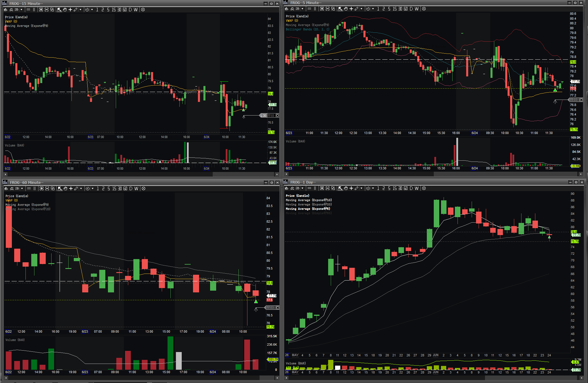588x383 pixels.
Task: Add vertical line in 15 Minute chart toolbar
Action: pos(34,10)
